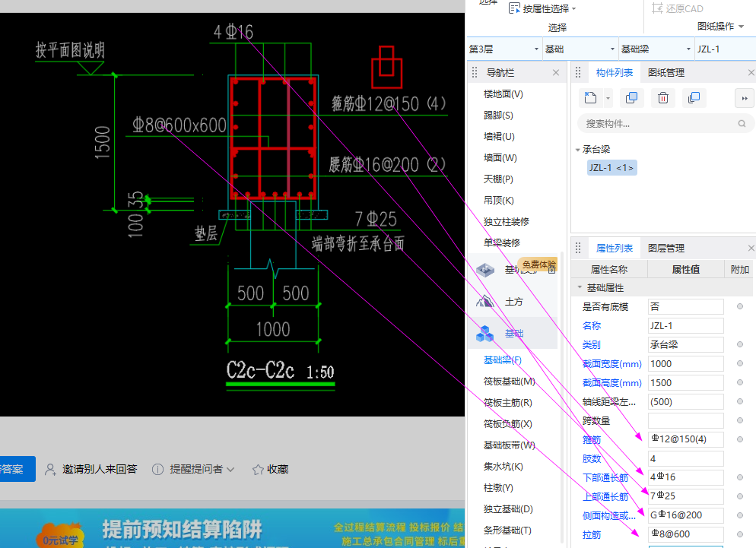
Task: Select 柱墩(Y) in navigation
Action: point(498,487)
